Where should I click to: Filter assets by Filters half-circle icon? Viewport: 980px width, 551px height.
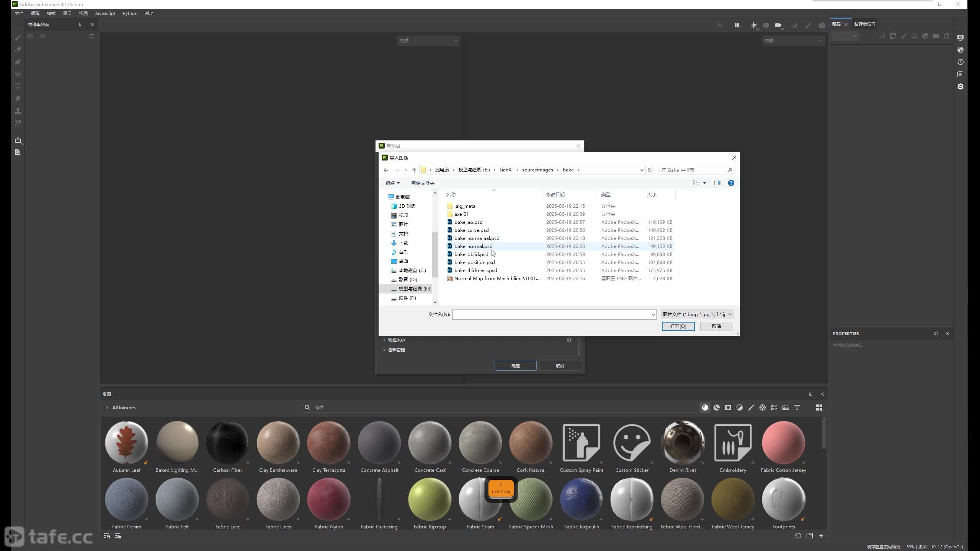(740, 408)
